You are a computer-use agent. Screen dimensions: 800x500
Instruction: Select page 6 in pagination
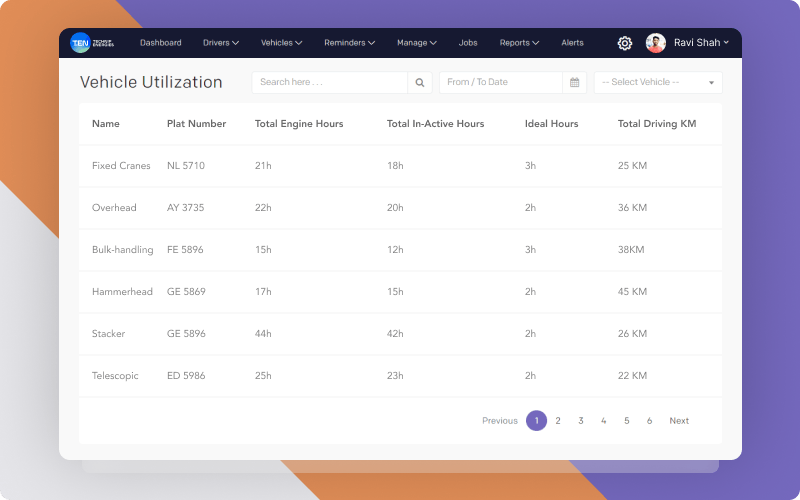pyautogui.click(x=649, y=421)
